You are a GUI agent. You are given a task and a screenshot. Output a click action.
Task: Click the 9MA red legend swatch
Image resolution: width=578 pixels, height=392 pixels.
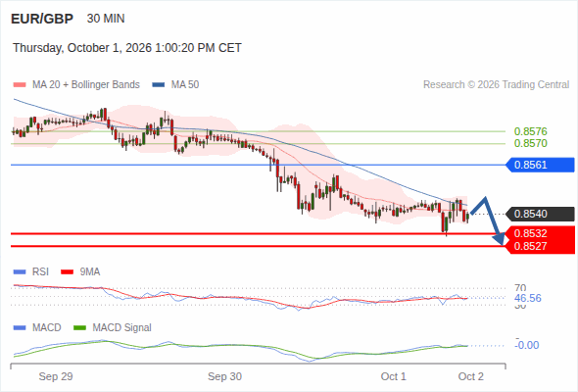(67, 272)
